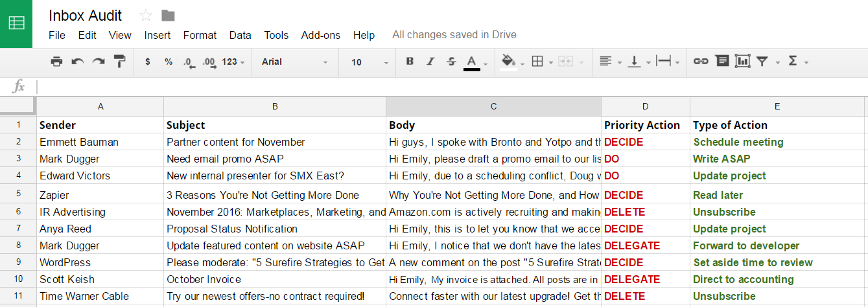This screenshot has width=868, height=307.
Task: Select cell 'Emmett Bauman'
Action: [100, 142]
